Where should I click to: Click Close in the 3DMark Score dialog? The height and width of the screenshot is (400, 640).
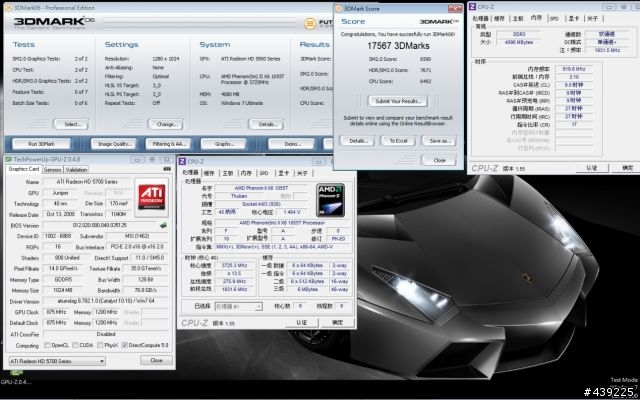click(439, 160)
